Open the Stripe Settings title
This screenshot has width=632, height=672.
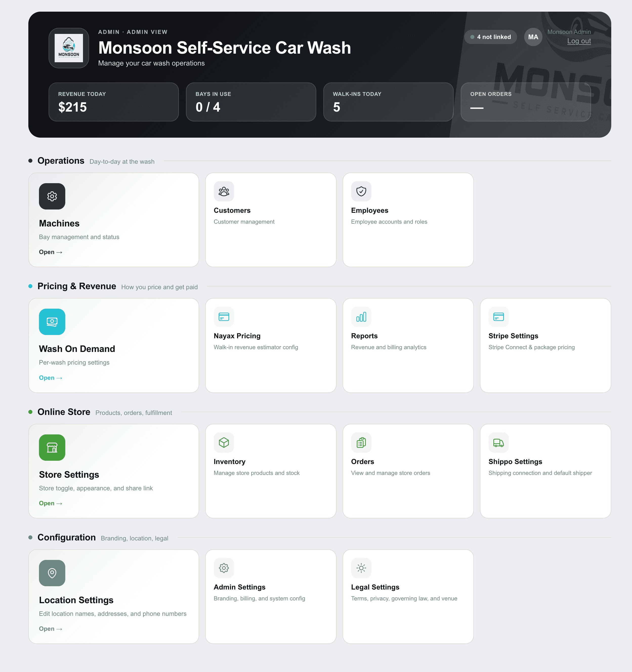(513, 336)
